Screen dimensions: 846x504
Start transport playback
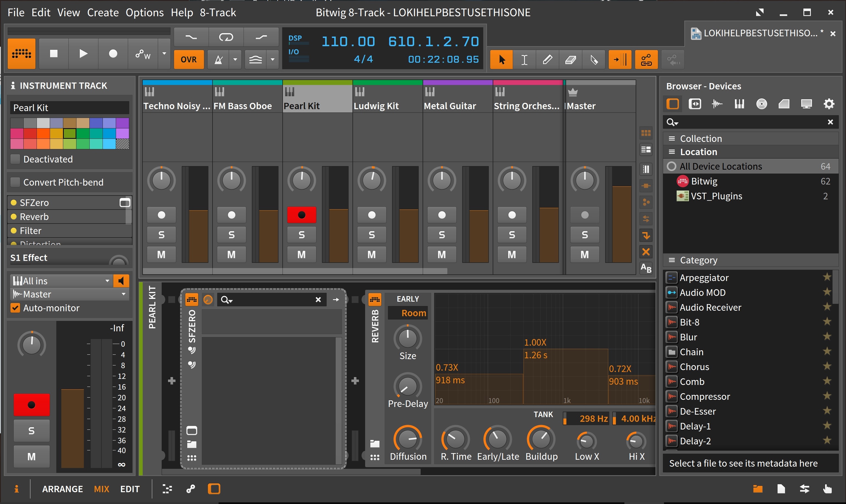83,54
